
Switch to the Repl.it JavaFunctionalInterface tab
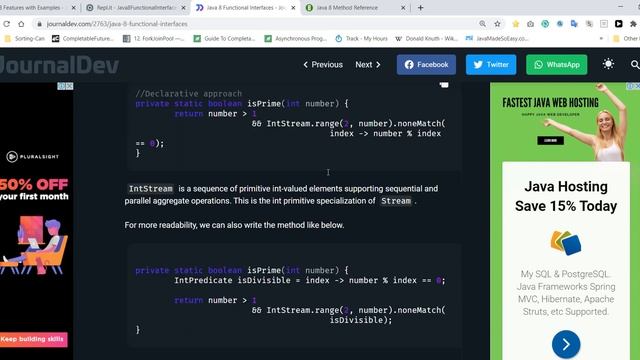coord(135,8)
